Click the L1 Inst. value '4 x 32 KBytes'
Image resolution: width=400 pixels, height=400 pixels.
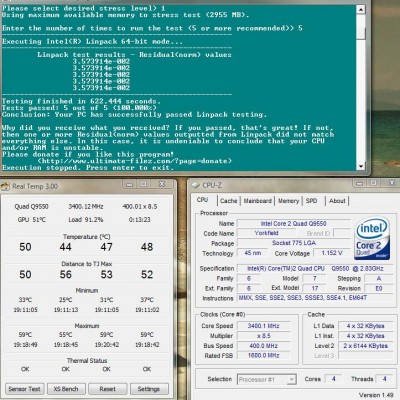click(x=366, y=336)
